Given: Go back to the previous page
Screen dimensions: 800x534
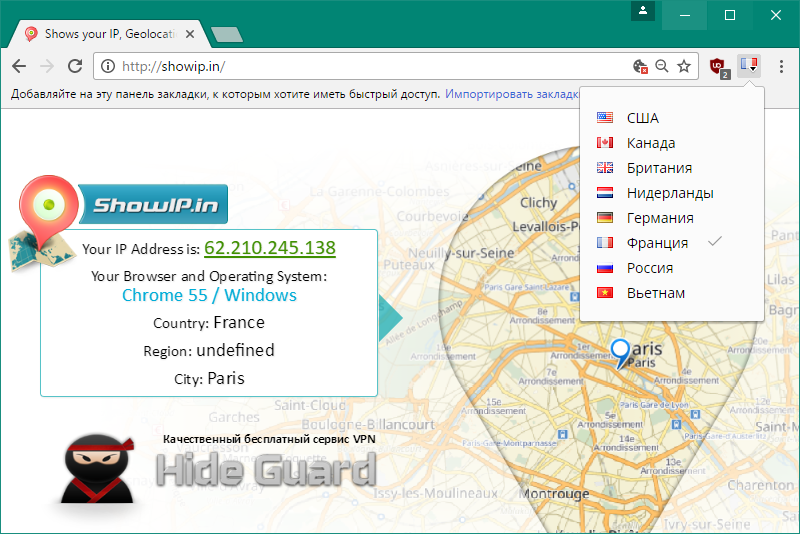Looking at the screenshot, I should click(19, 66).
